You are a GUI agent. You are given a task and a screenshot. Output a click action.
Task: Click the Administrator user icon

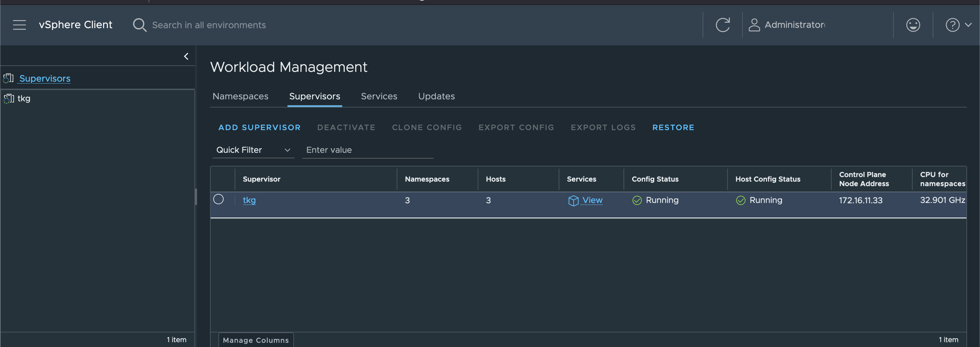[x=754, y=25]
